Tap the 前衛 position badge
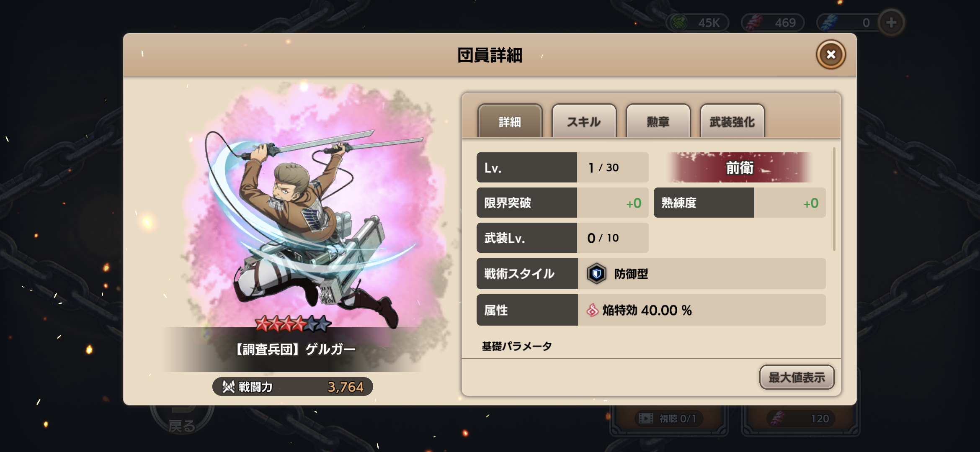Viewport: 980px width, 452px height. (x=740, y=167)
